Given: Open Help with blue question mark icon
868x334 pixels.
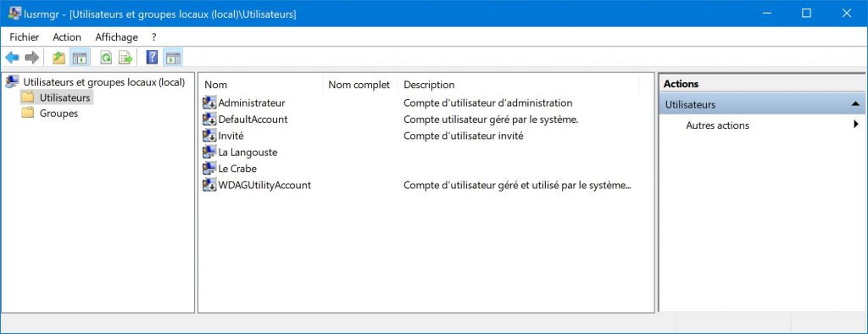Looking at the screenshot, I should click(152, 58).
